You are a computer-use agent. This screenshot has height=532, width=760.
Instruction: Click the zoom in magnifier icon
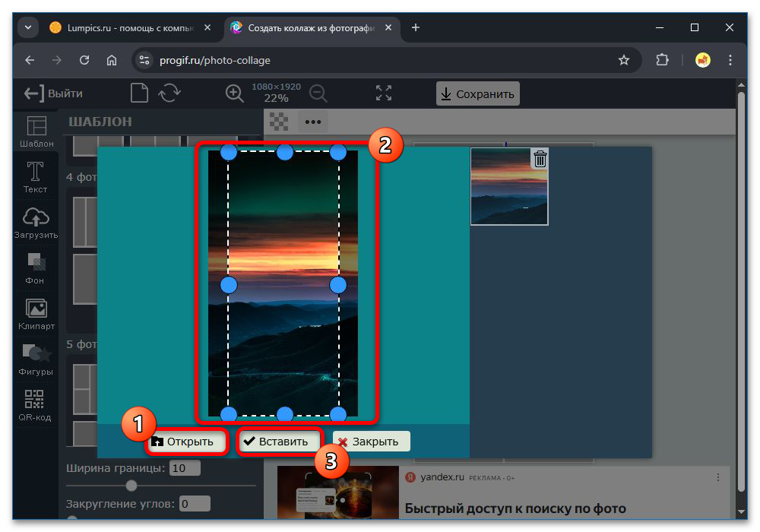pos(235,93)
